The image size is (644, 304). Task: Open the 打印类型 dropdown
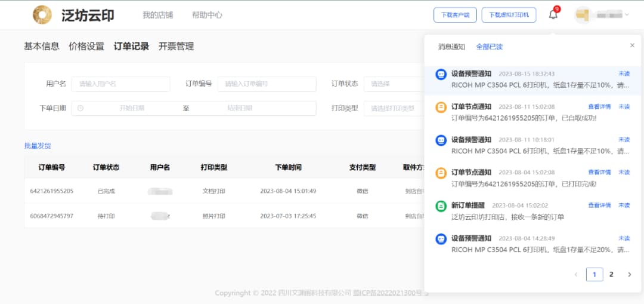point(394,108)
